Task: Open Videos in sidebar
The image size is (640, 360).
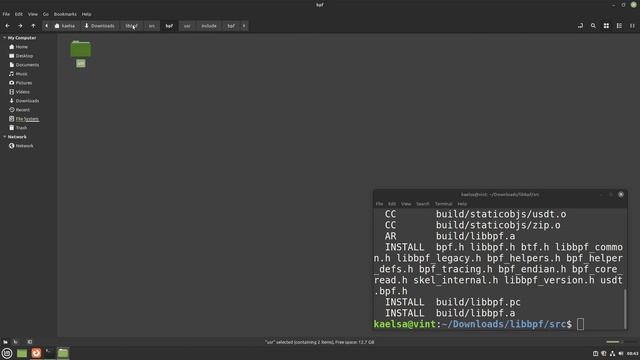Action: 22,92
